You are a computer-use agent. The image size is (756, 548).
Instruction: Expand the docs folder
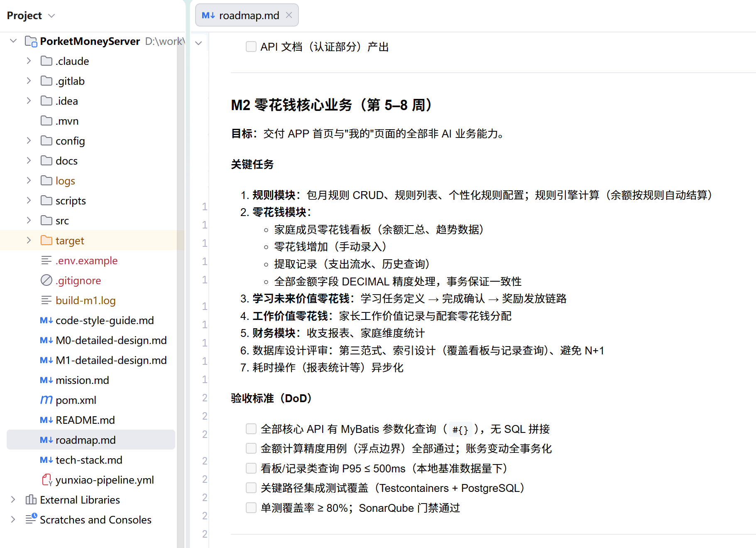[29, 160]
